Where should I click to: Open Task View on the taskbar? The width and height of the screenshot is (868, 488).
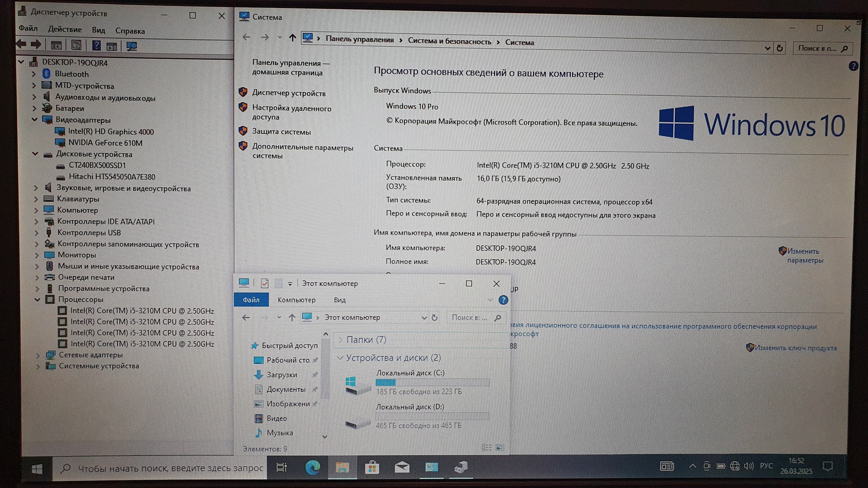coord(281,467)
